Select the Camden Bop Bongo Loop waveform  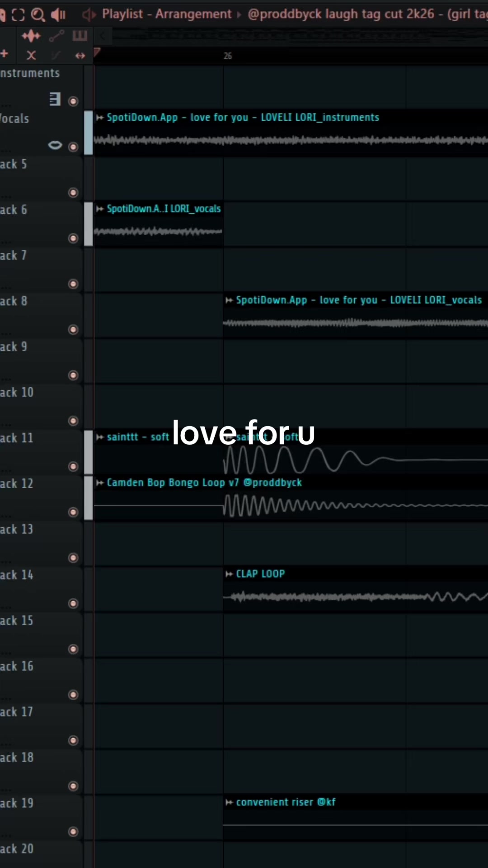(x=291, y=506)
